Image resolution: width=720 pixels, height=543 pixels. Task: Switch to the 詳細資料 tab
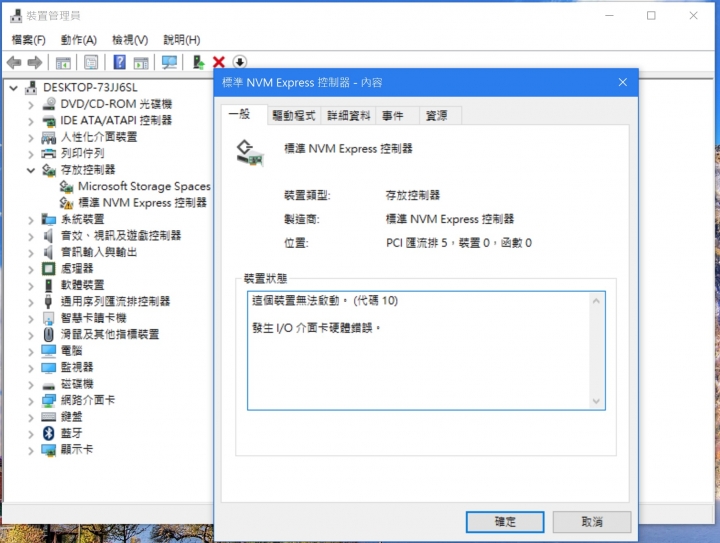(349, 116)
